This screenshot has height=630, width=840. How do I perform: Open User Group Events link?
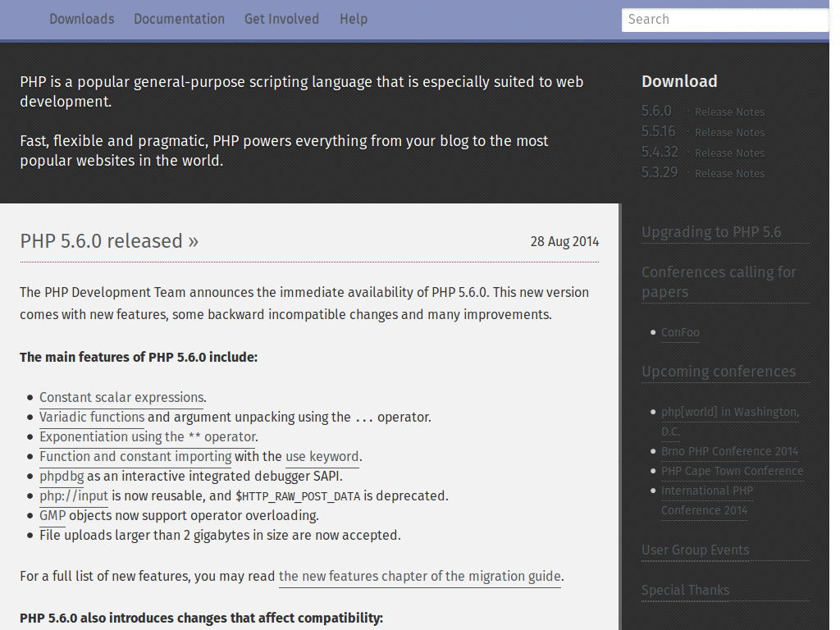(696, 550)
